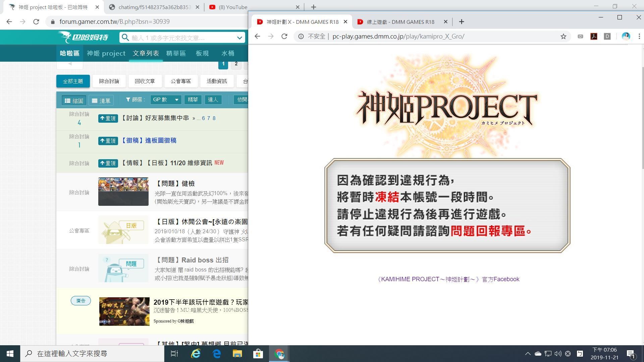644x362 pixels.
Task: Switch forum list to list view 清單
Action: click(101, 101)
